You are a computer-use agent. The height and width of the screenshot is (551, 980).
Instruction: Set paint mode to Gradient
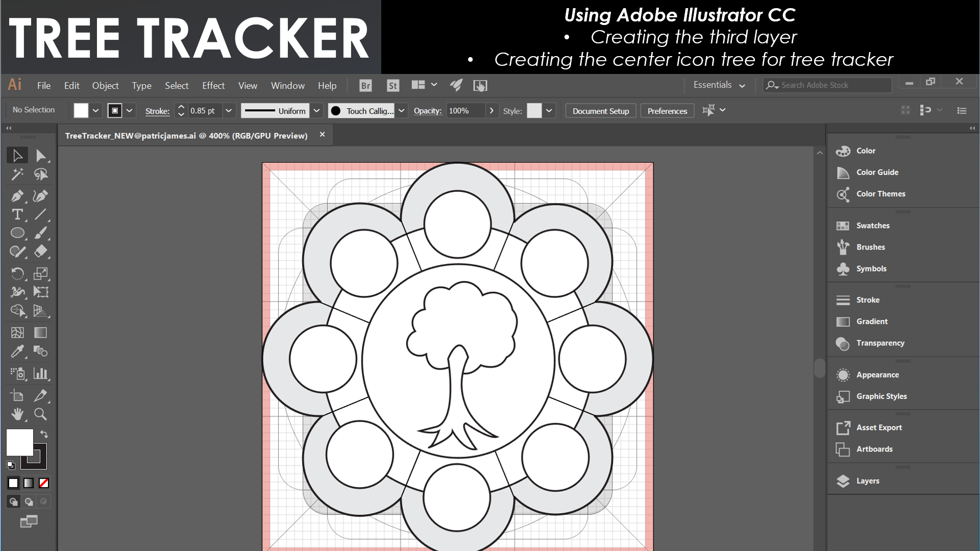click(29, 483)
